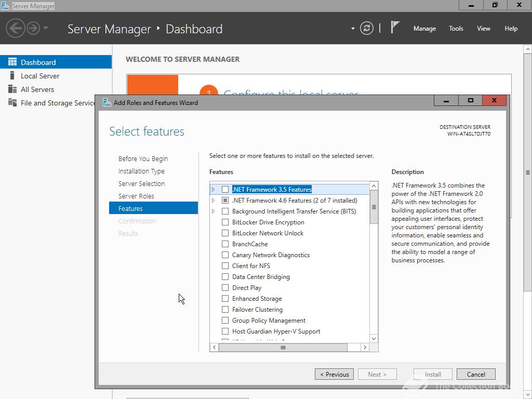
Task: Click the File and Storage Services icon
Action: [x=12, y=102]
